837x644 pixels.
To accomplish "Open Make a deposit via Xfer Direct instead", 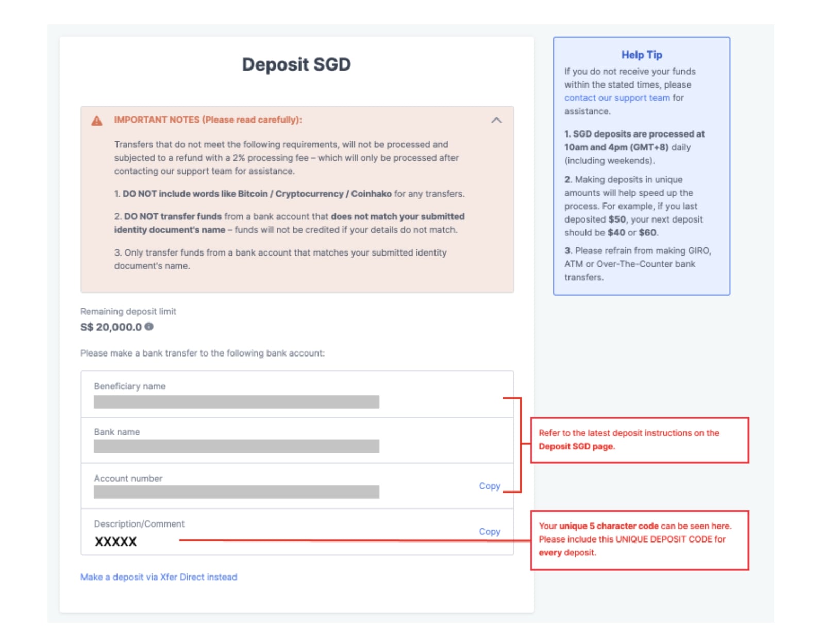I will click(x=159, y=577).
